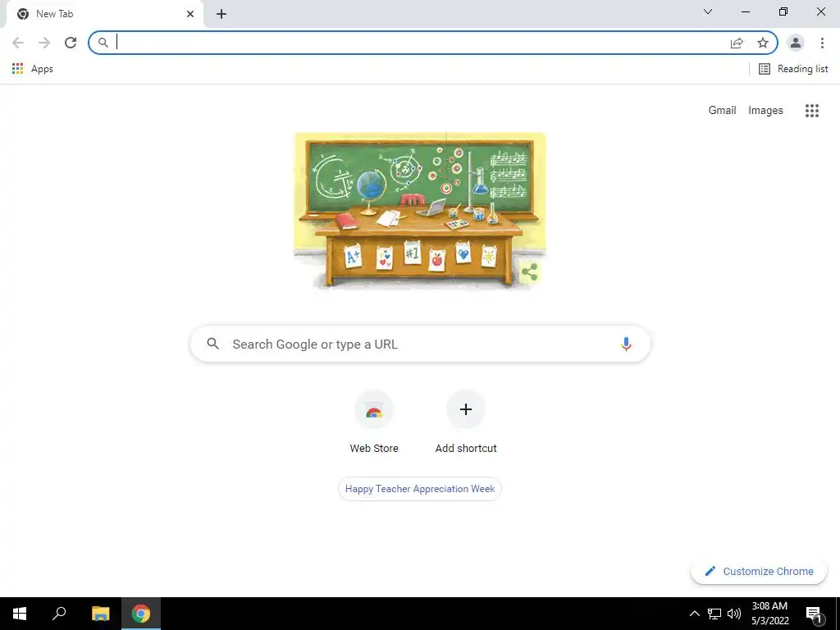Share the Google Doodle via share icon
840x630 pixels.
click(529, 272)
